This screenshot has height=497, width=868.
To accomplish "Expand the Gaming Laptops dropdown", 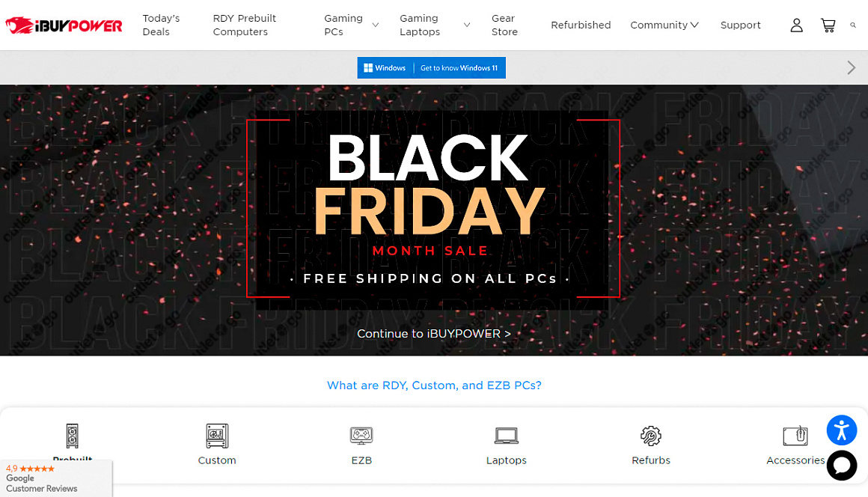I will pyautogui.click(x=467, y=25).
